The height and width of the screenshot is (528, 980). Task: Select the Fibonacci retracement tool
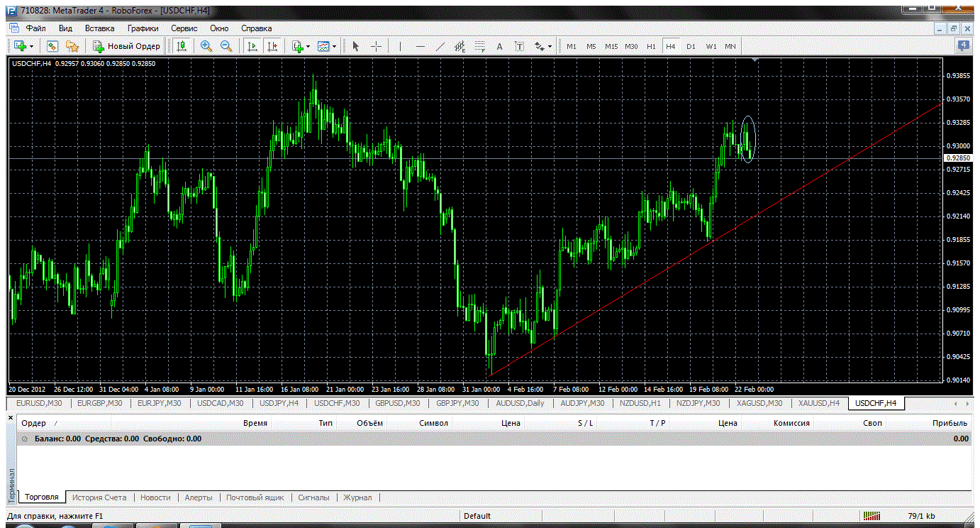pos(479,46)
